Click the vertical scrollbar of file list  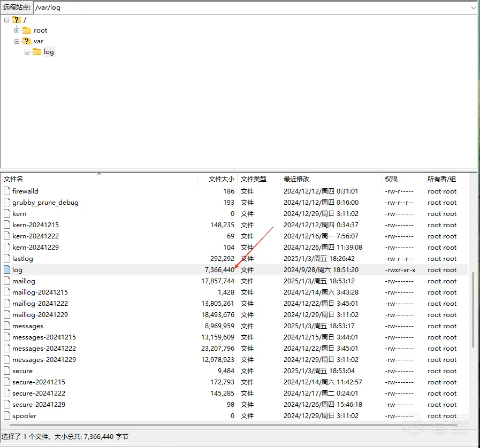click(x=473, y=309)
